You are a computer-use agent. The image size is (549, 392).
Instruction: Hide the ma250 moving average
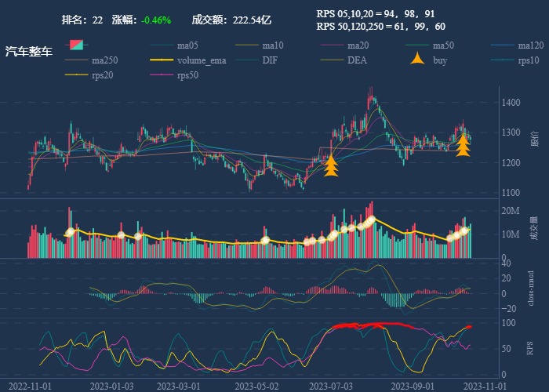point(77,60)
